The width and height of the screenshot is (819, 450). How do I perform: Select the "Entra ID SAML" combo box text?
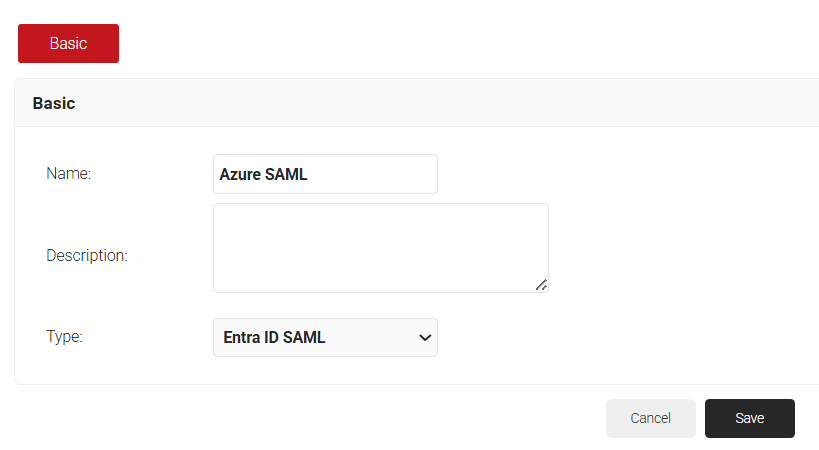(x=272, y=338)
